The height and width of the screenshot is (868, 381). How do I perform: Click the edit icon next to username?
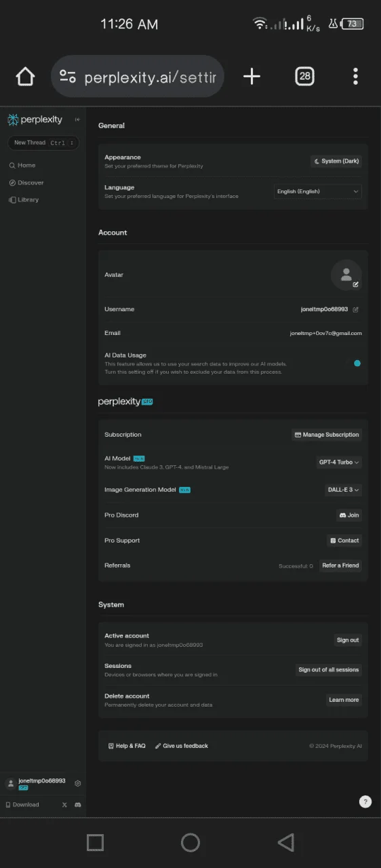pos(356,309)
